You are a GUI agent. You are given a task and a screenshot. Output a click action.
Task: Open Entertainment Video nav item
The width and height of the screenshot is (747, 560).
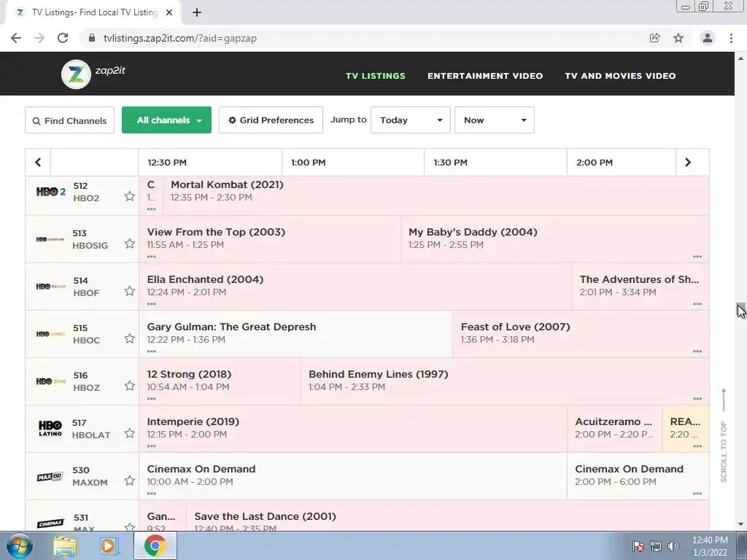point(485,76)
